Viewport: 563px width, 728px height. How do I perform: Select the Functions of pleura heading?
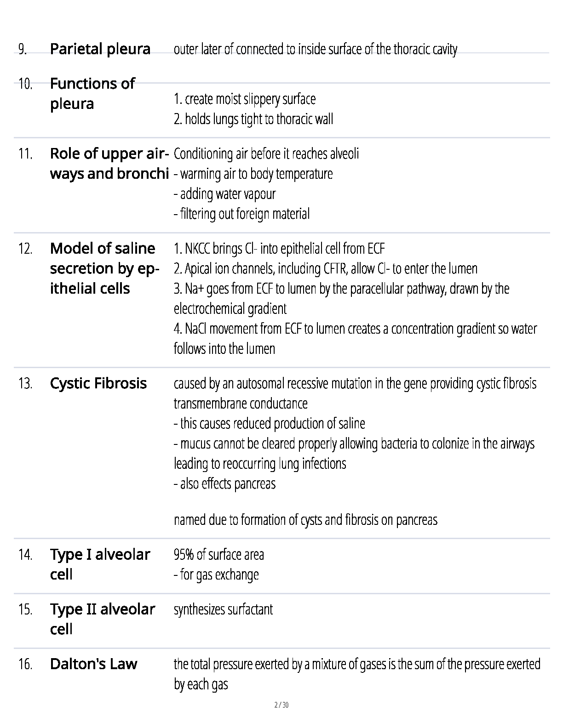(92, 93)
